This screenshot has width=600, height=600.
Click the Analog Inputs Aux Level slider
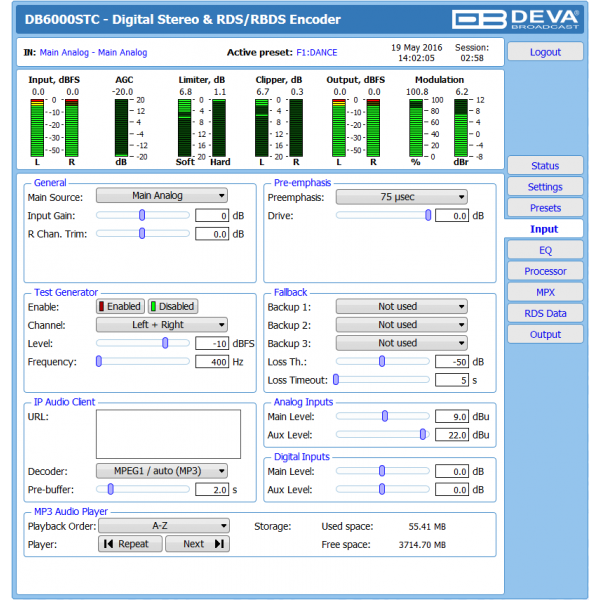coord(383,434)
